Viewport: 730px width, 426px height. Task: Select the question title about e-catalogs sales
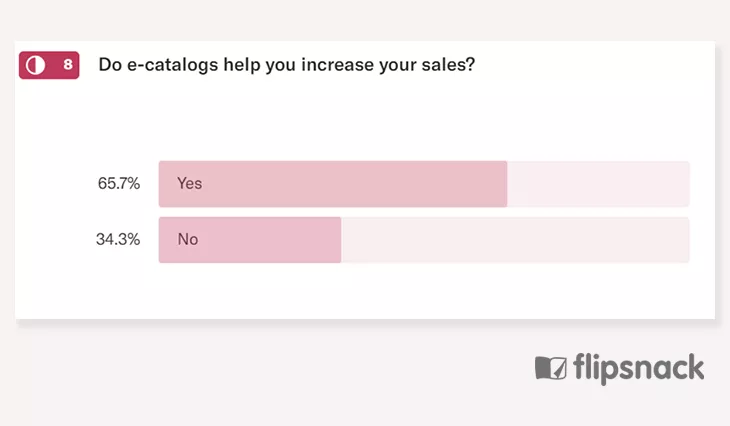[x=287, y=65]
